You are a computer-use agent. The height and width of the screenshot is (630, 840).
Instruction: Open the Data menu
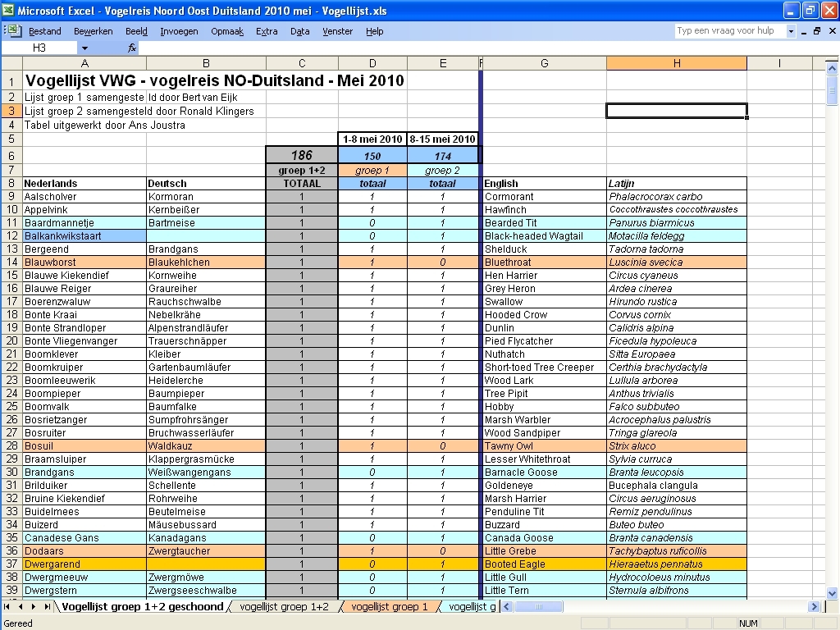pos(300,32)
